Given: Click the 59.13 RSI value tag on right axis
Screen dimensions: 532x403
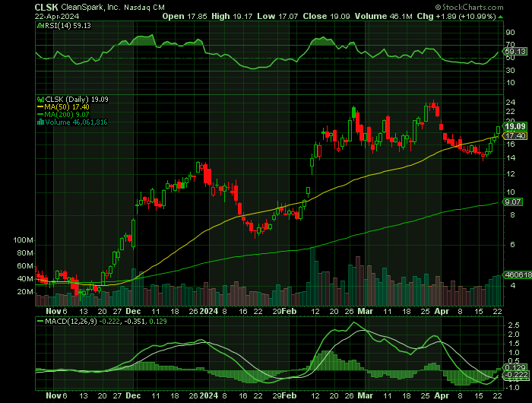Looking at the screenshot, I should 515,52.
